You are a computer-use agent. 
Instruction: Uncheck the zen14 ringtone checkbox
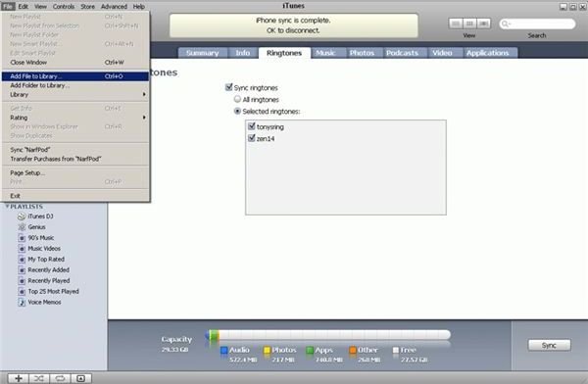252,138
